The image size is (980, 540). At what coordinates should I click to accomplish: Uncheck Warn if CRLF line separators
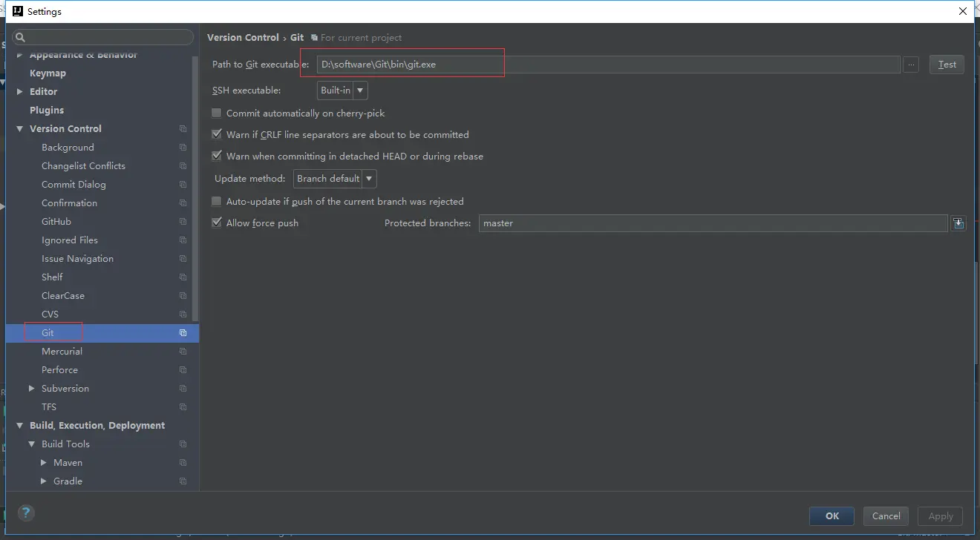217,135
